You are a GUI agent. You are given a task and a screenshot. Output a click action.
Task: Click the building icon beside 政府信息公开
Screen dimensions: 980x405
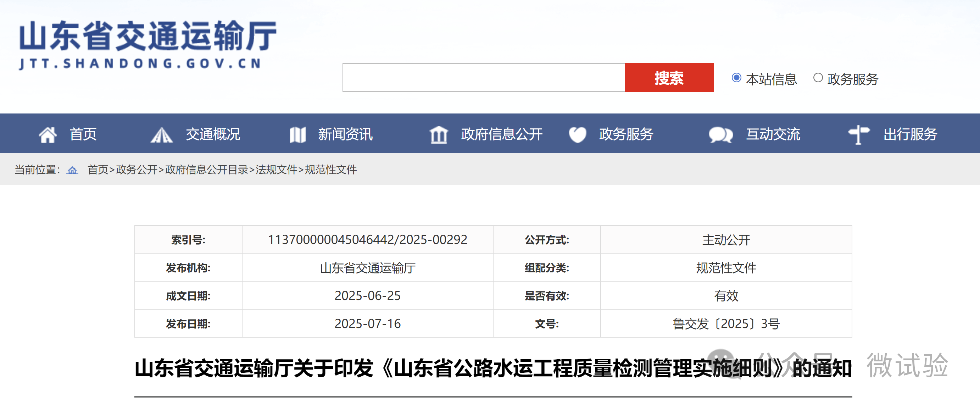click(x=438, y=135)
